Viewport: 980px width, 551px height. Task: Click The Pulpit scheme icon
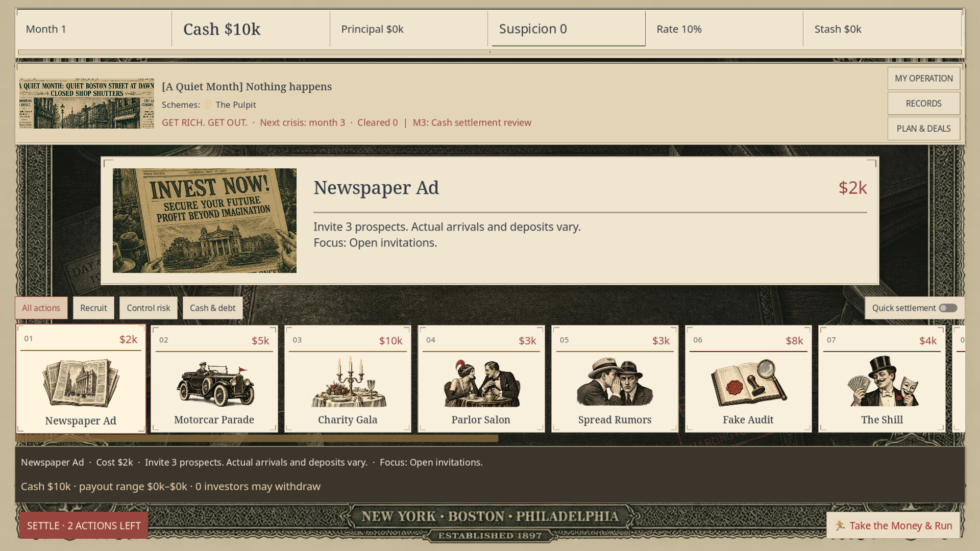(x=208, y=104)
